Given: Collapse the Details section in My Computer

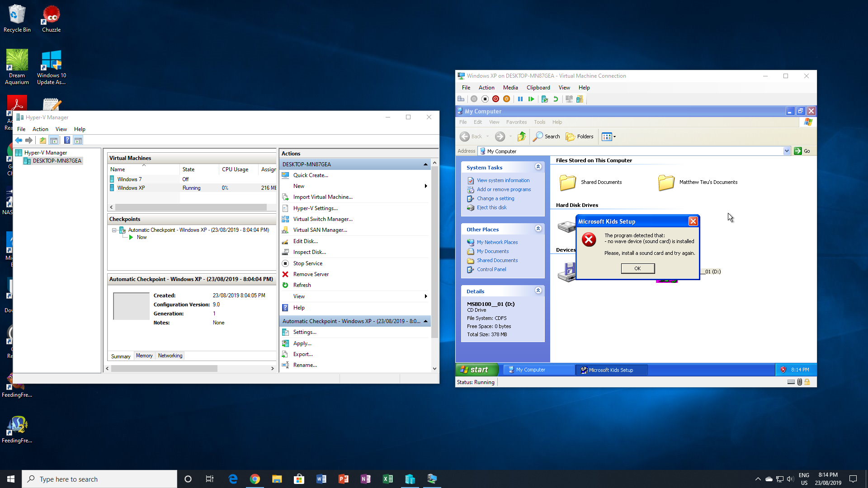Looking at the screenshot, I should [x=538, y=291].
